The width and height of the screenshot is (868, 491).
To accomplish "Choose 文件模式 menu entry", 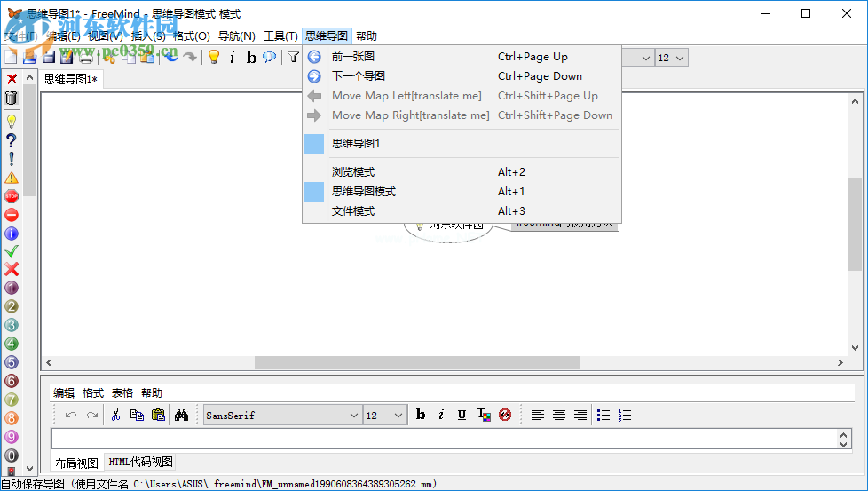I will (x=462, y=211).
